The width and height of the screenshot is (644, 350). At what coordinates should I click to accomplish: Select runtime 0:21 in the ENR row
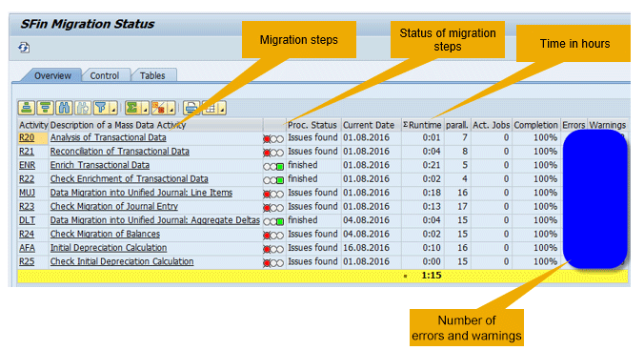click(x=432, y=165)
